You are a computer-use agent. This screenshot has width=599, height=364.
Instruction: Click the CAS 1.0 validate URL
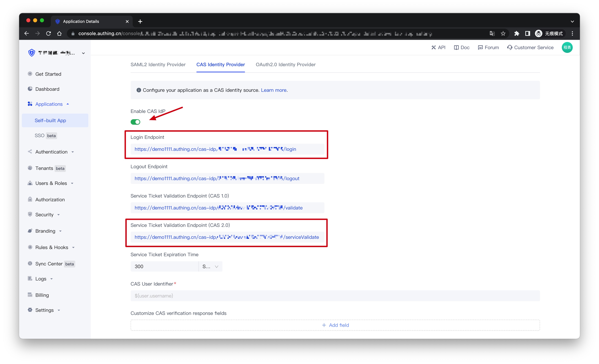point(218,208)
